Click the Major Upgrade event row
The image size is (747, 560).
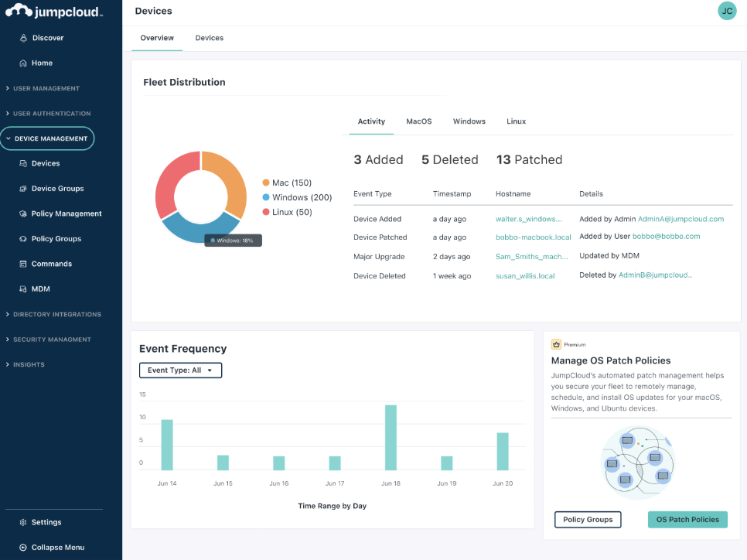(543, 256)
